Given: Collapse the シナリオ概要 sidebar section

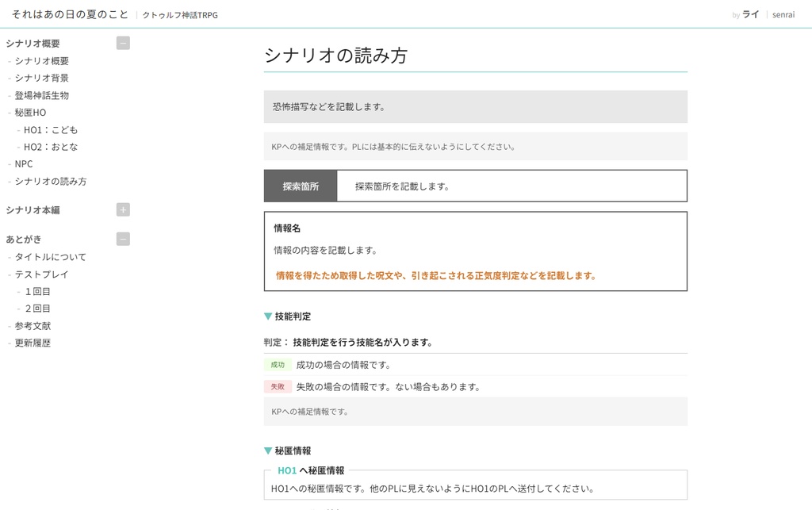Looking at the screenshot, I should coord(123,44).
